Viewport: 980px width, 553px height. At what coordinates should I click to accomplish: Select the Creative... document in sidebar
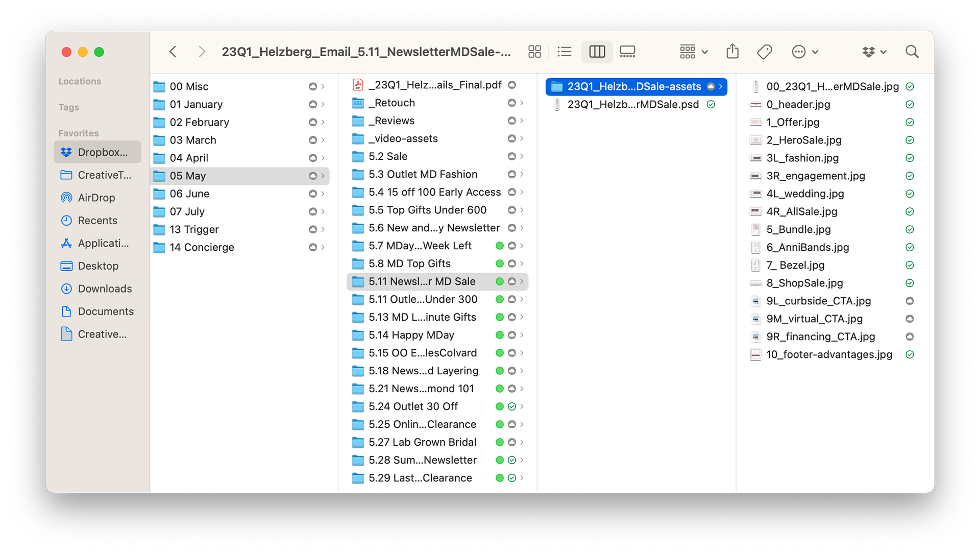pos(97,334)
